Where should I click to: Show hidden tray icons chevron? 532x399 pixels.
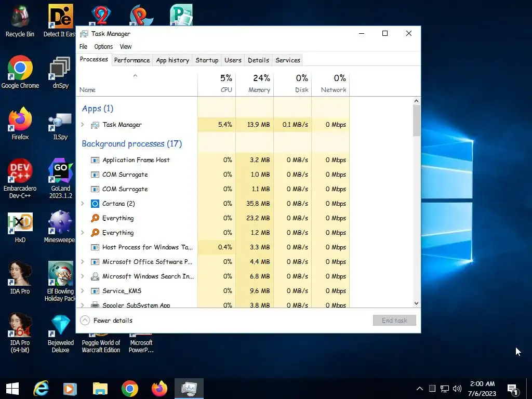(x=420, y=389)
